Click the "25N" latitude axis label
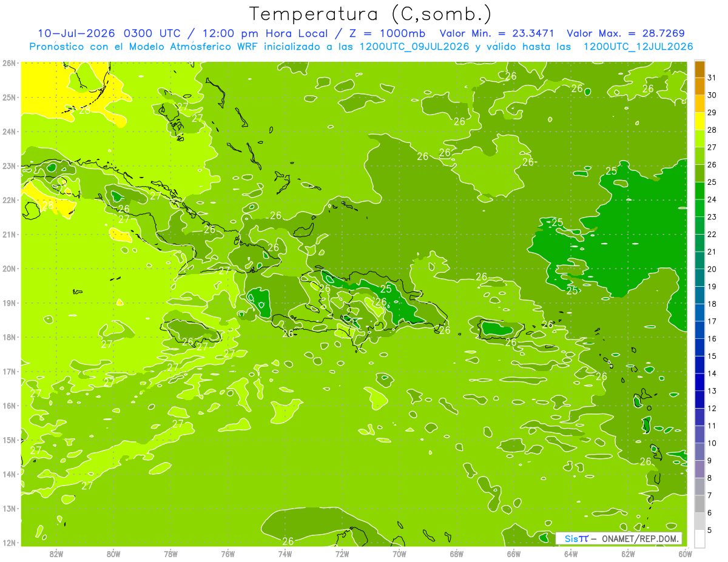This screenshot has width=728, height=562. click(8, 97)
